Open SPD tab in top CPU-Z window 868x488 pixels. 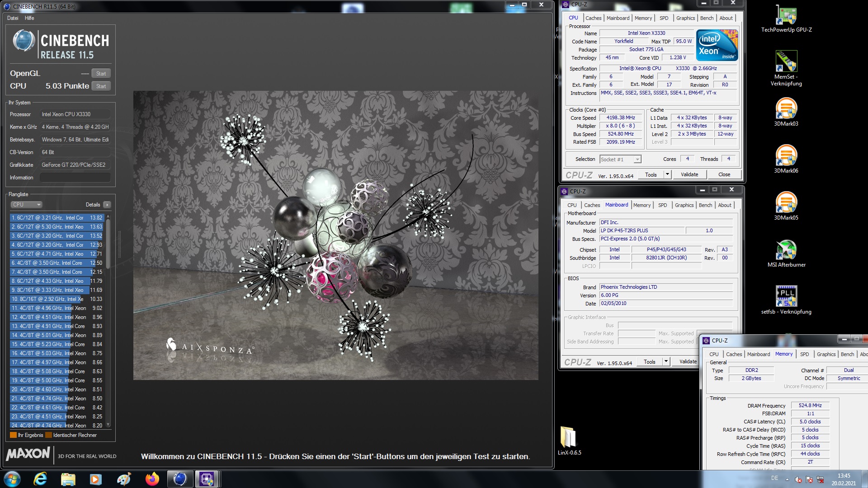664,18
